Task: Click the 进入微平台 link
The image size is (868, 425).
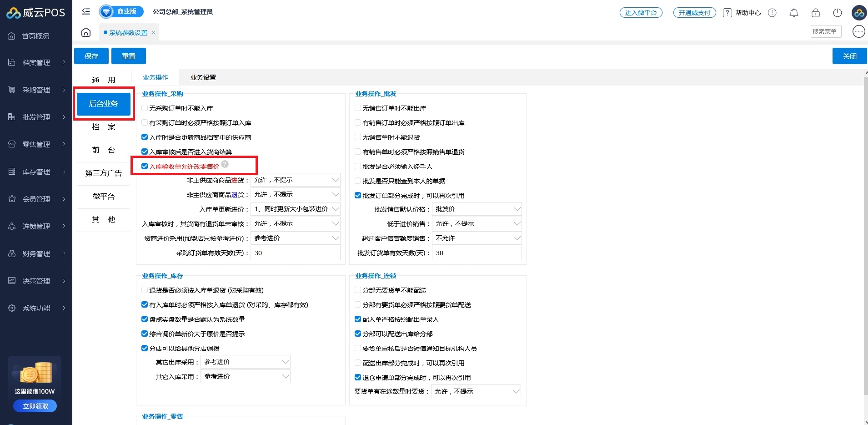Action: point(641,13)
